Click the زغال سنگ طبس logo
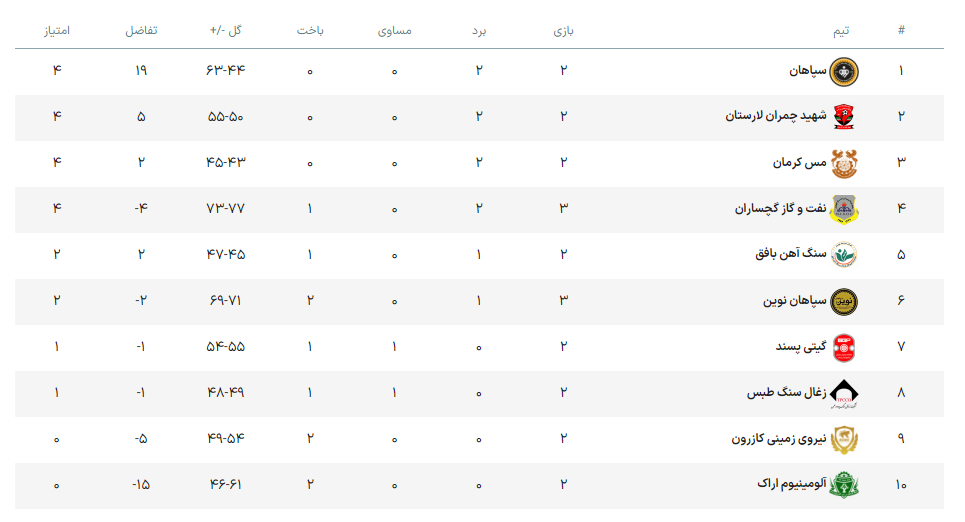 point(844,393)
